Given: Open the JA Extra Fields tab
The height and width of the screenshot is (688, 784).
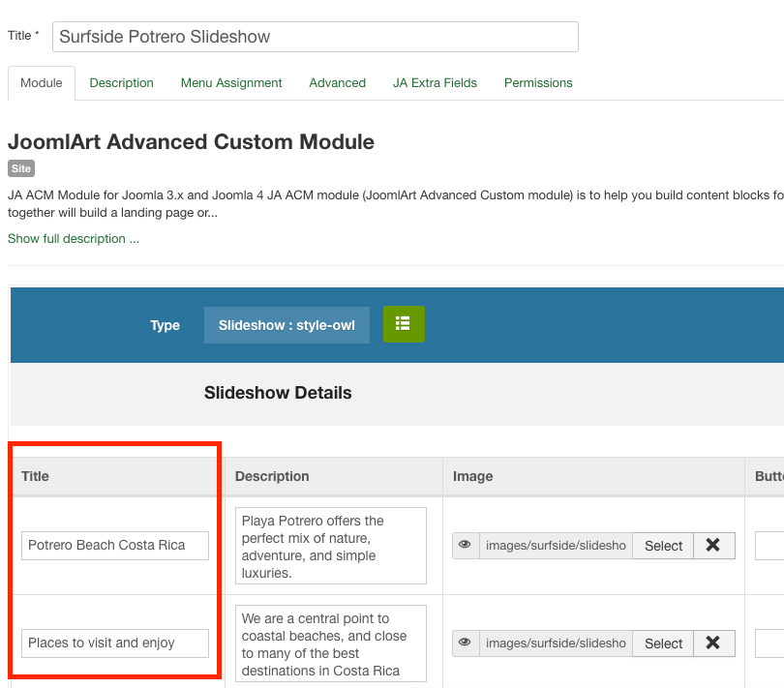Looking at the screenshot, I should (x=435, y=83).
